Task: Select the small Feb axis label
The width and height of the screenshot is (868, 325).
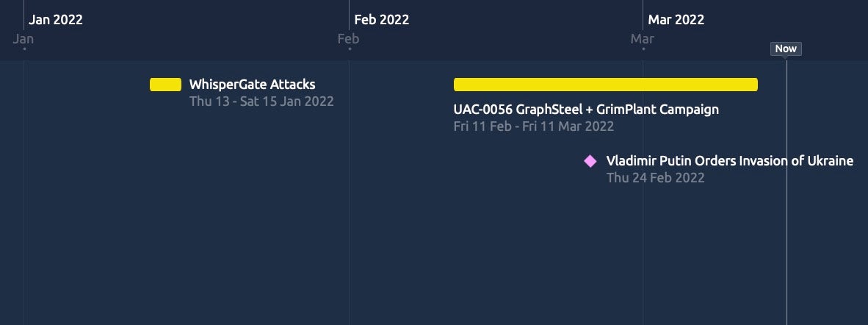Action: [348, 38]
